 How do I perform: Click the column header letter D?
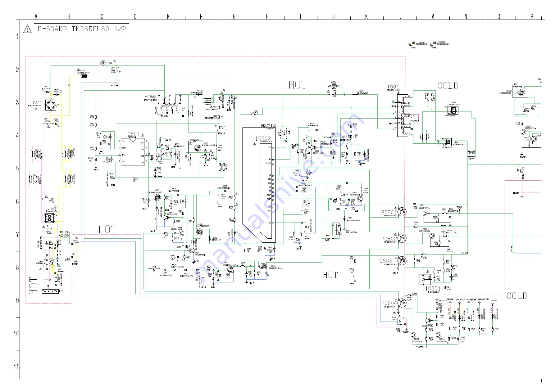[x=135, y=16]
